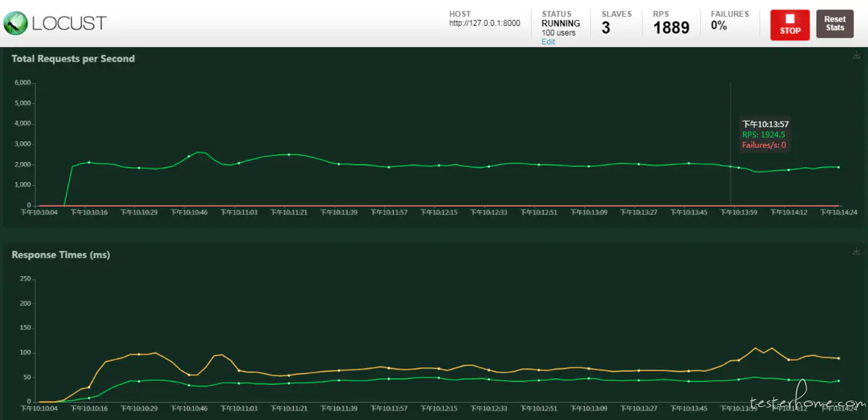Click the '100 users' text
868x420 pixels.
(558, 33)
